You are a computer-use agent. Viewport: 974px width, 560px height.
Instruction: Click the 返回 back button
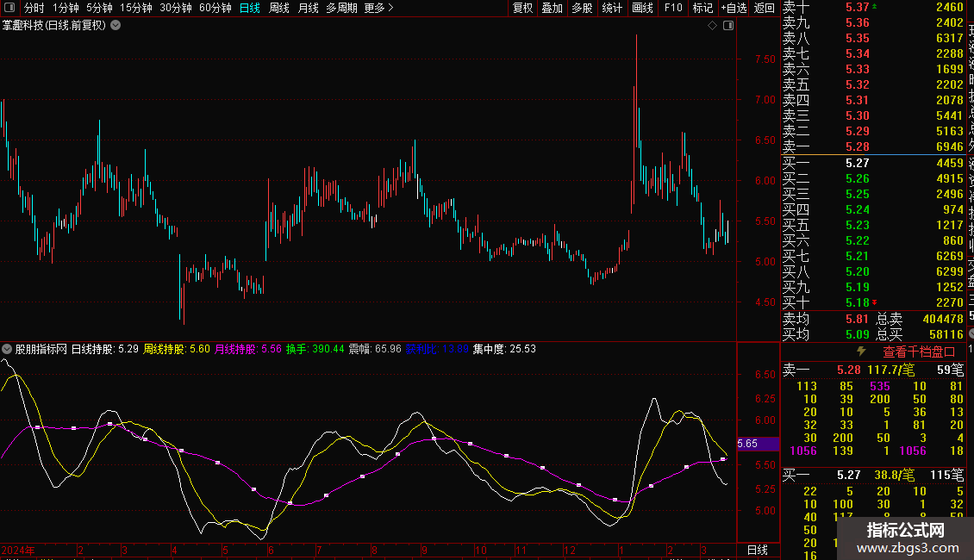pos(764,8)
